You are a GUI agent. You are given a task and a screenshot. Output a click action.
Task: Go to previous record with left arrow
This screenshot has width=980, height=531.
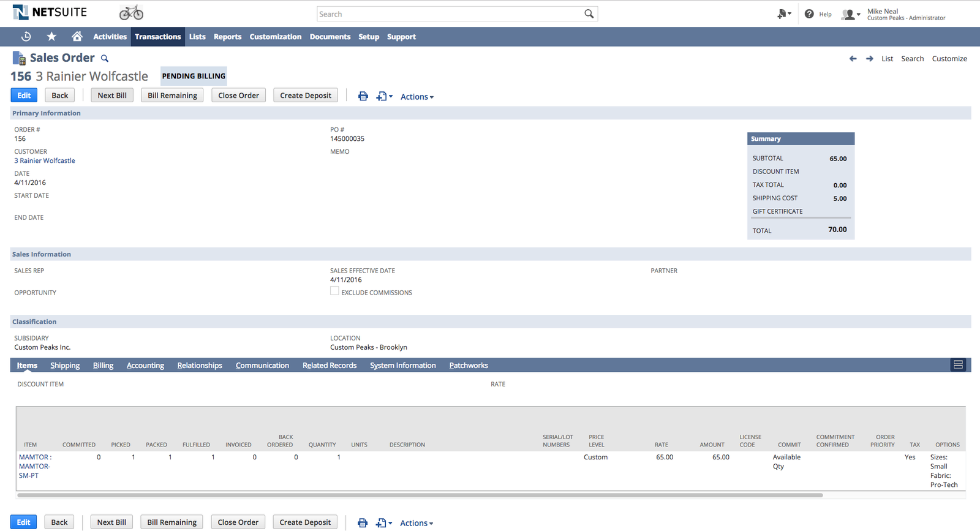(853, 59)
